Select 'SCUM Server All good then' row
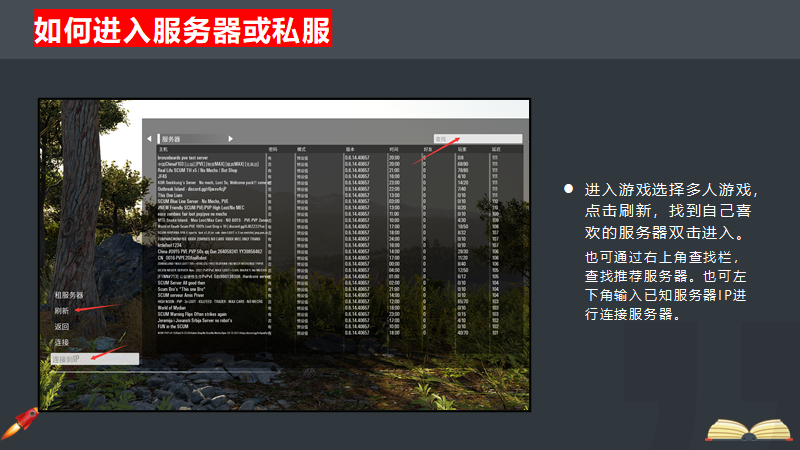 (x=339, y=283)
